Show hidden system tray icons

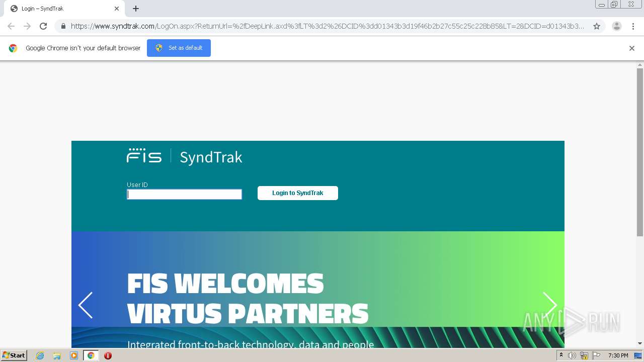(x=561, y=355)
